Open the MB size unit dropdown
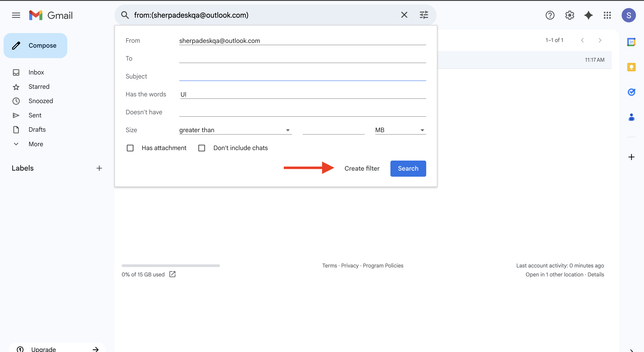This screenshot has width=644, height=352. click(400, 130)
